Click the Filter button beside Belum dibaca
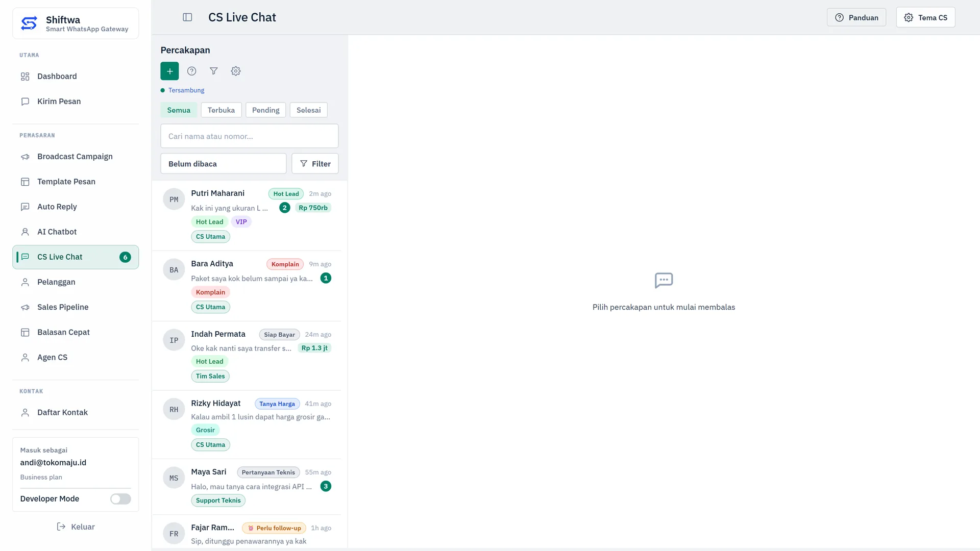Screen dimensions: 980x551 (315, 164)
